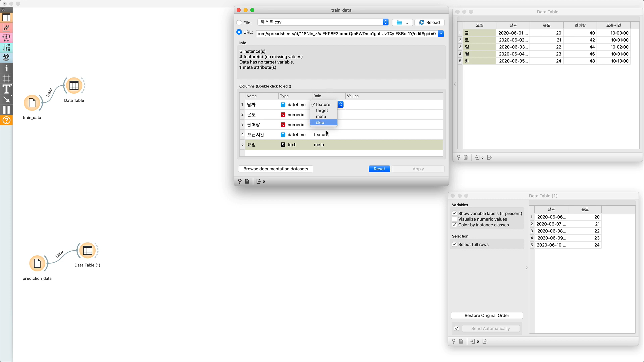Uncheck Select full rows checkbox
Image resolution: width=644 pixels, height=362 pixels.
tap(454, 244)
